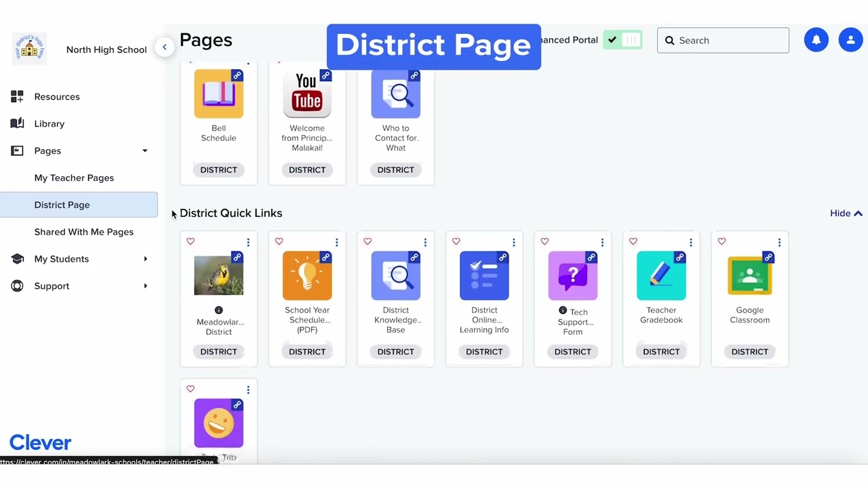This screenshot has height=488, width=868.
Task: Open the Tech Support Form question-mark icon
Action: (x=572, y=276)
